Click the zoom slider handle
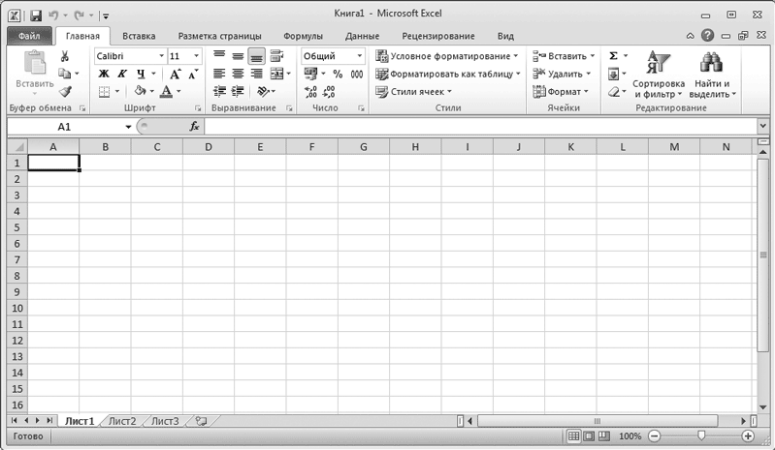Screen dimensions: 775x450 point(701,436)
